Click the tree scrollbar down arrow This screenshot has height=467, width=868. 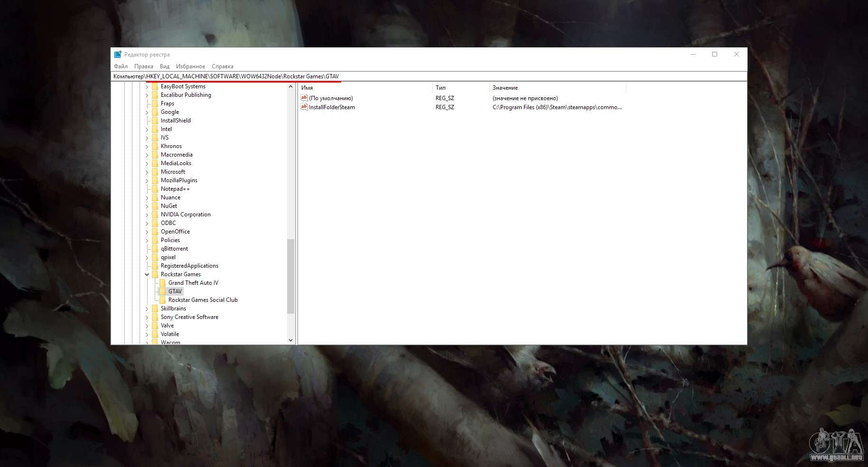(291, 340)
